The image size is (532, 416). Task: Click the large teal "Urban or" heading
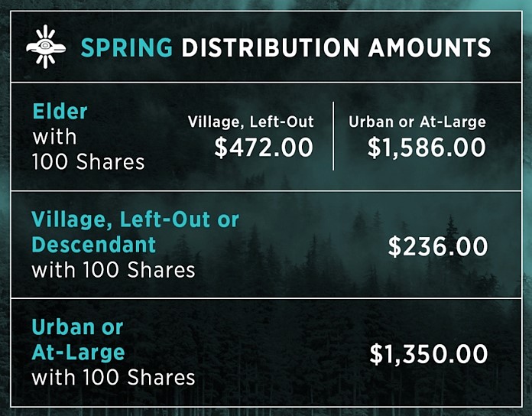coord(77,327)
